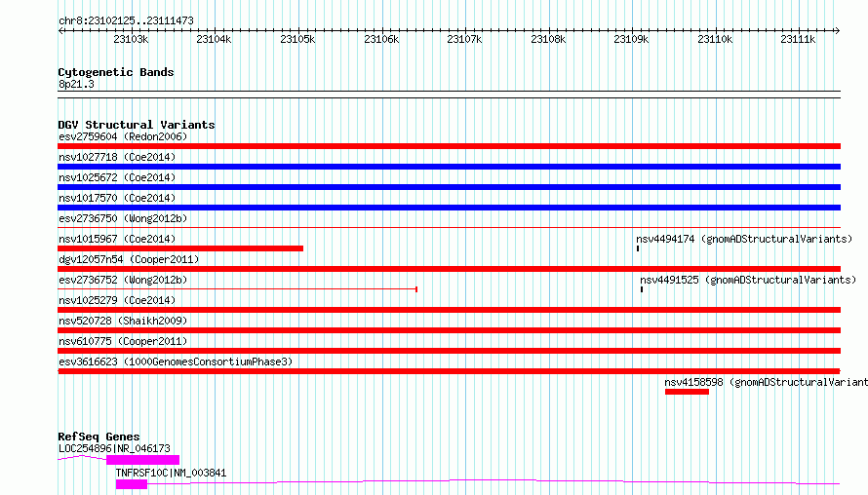Click esv3616623 (1000GenomesConsortiumPhase3) label
Image resolution: width=868 pixels, height=495 pixels.
point(176,362)
